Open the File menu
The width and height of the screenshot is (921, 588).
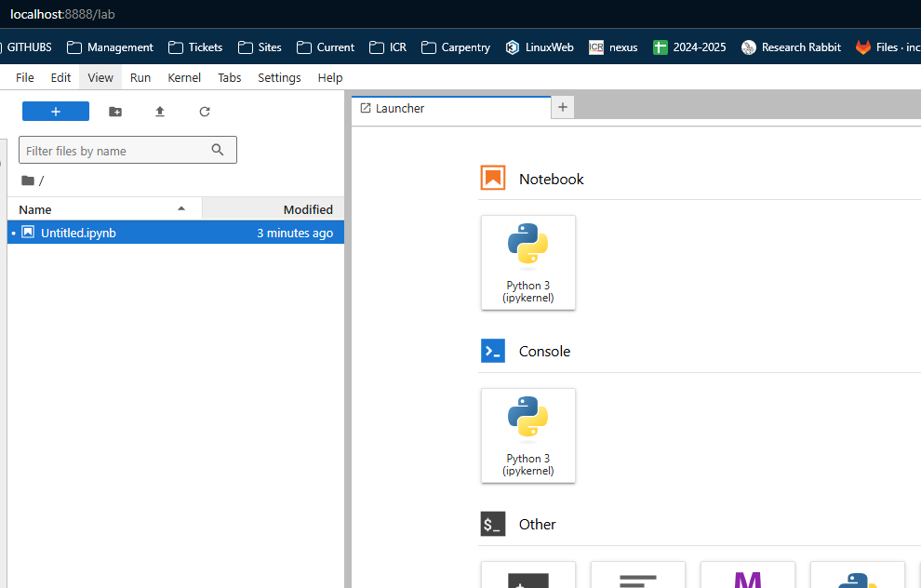pos(25,77)
